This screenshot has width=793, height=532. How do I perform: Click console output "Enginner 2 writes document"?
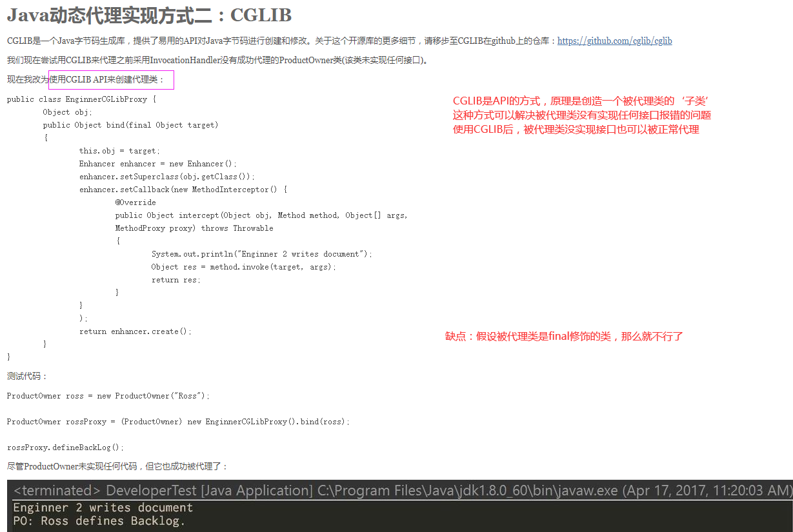(103, 507)
